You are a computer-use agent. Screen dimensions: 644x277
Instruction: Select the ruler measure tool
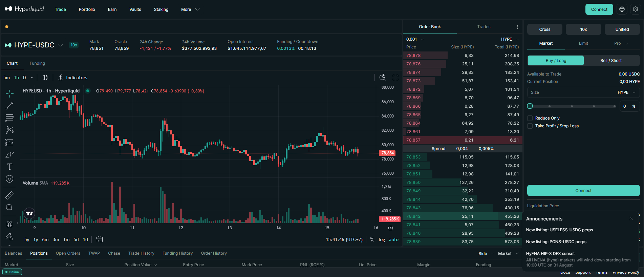(x=9, y=195)
